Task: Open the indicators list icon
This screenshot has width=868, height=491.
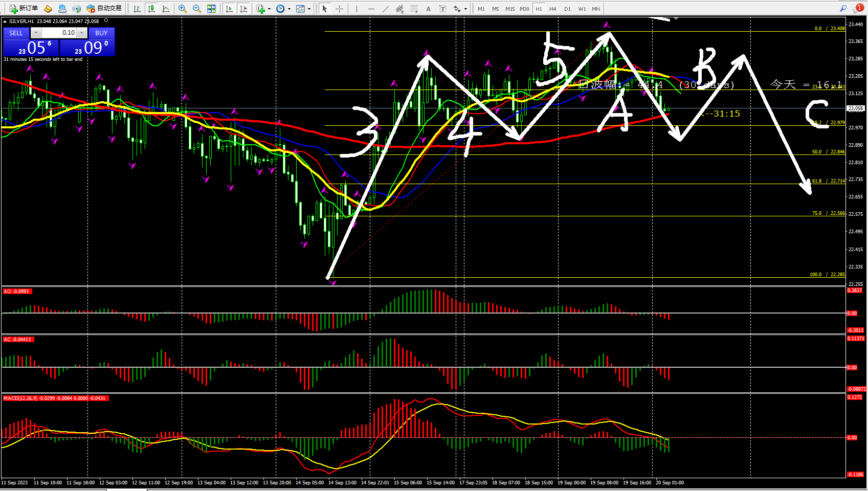Action: click(x=261, y=9)
